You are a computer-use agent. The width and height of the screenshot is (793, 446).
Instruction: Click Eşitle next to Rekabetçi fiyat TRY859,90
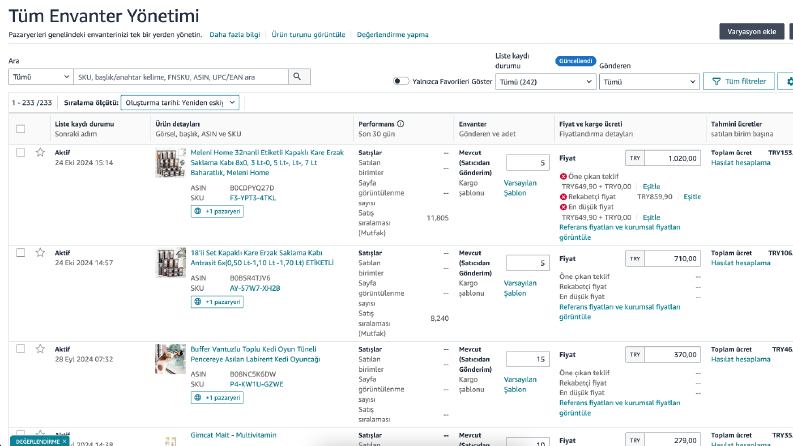tap(692, 197)
